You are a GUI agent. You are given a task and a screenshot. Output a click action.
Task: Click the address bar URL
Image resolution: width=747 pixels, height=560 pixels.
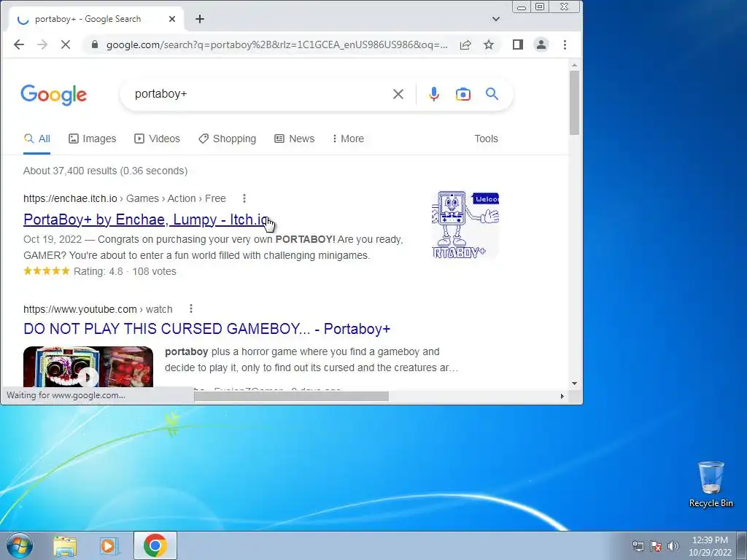[x=276, y=44]
